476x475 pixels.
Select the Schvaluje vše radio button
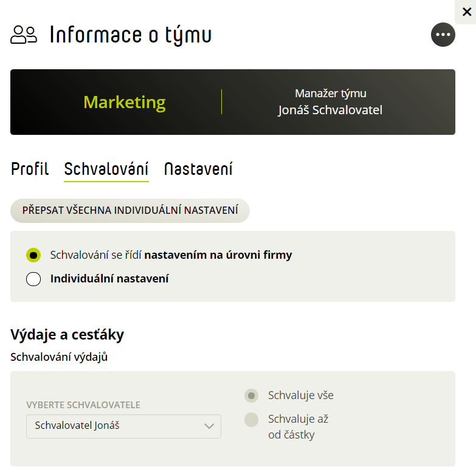tap(251, 395)
